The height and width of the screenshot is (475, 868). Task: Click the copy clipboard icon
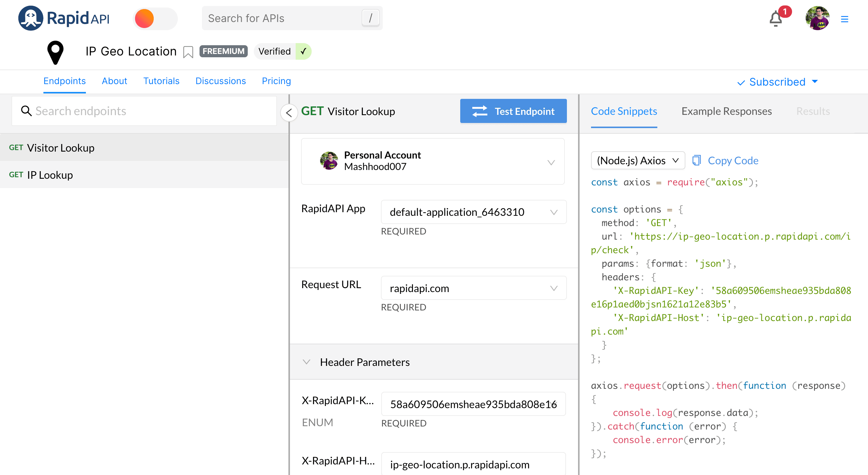(696, 160)
